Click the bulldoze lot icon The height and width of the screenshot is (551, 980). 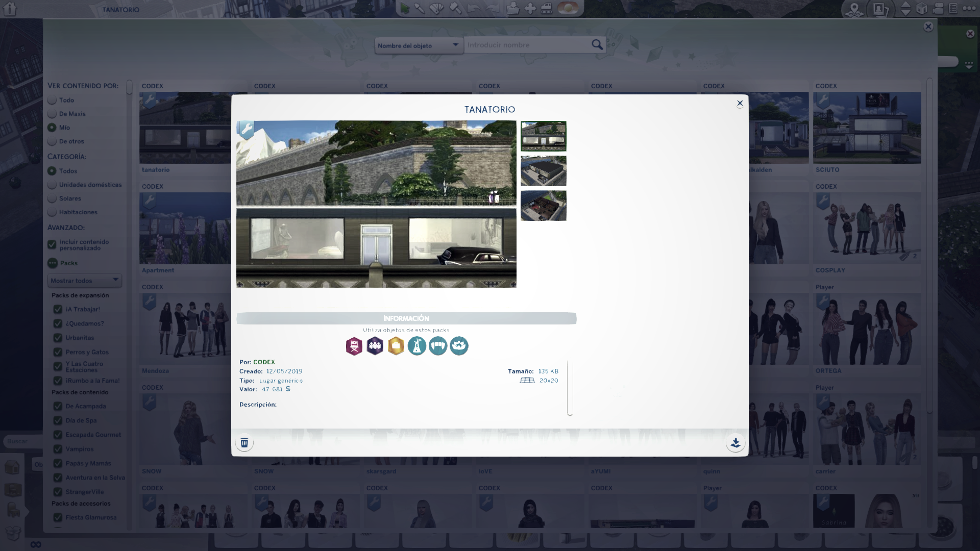(547, 9)
